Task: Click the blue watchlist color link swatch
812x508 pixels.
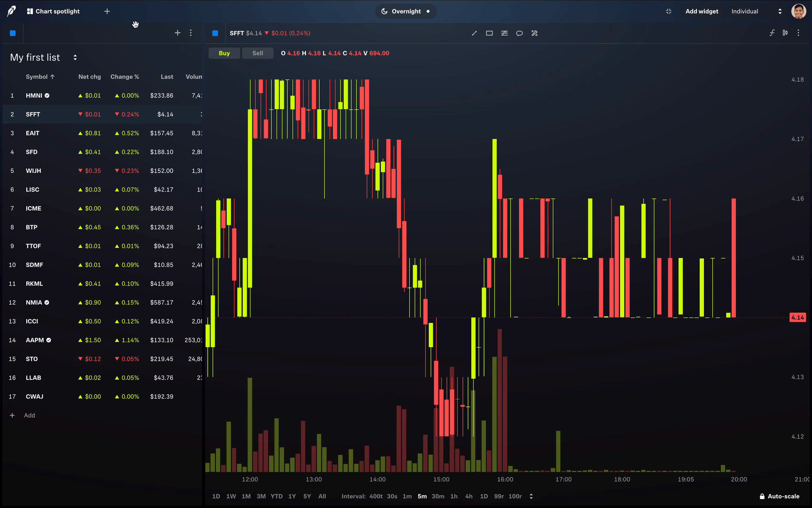Action: pyautogui.click(x=13, y=33)
